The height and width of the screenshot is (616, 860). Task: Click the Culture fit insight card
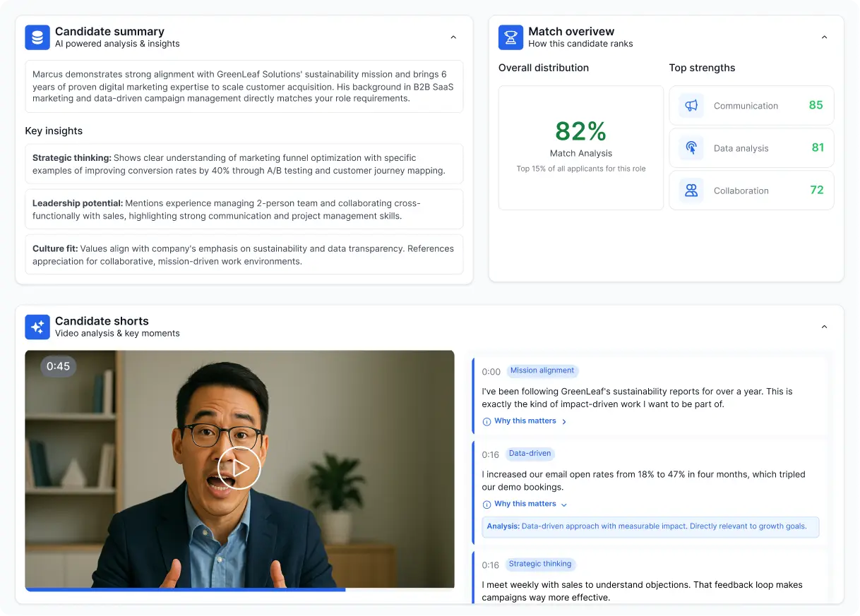pos(244,254)
